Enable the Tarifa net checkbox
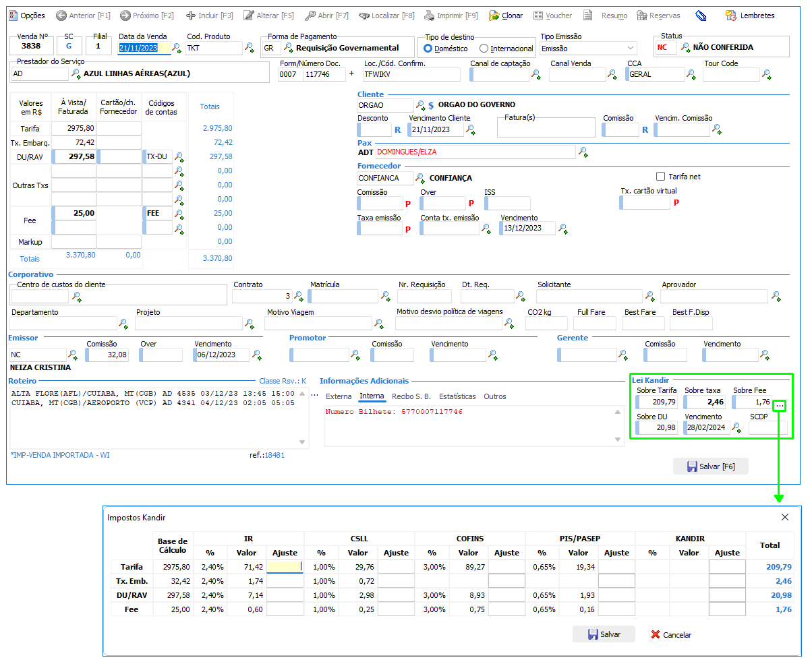Image resolution: width=812 pixels, height=666 pixels. click(x=661, y=177)
